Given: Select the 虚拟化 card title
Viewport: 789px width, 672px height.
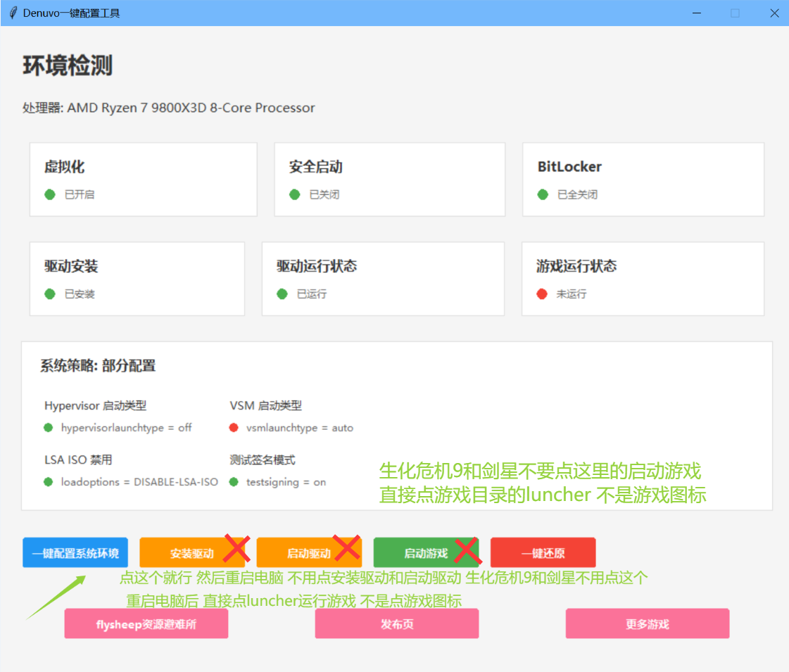Looking at the screenshot, I should pos(65,167).
